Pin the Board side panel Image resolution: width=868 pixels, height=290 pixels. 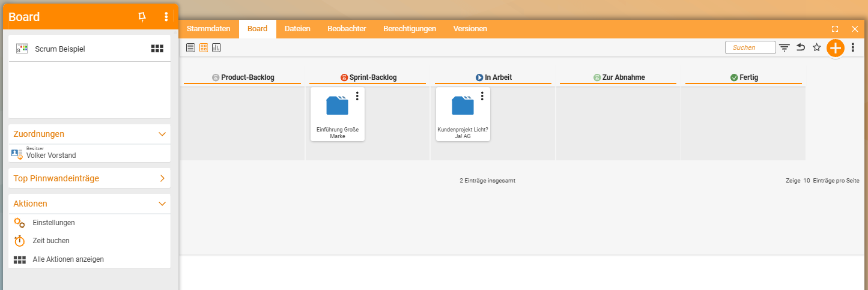pyautogui.click(x=142, y=17)
